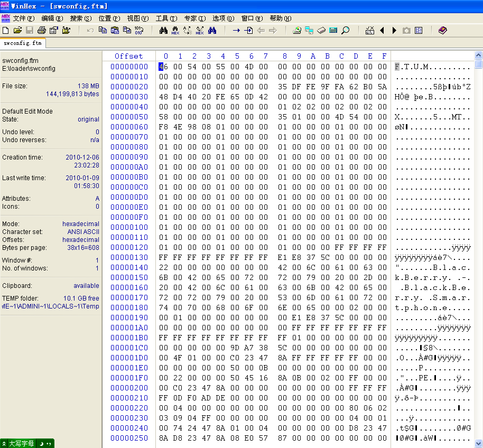Click the Go To Page icon
Viewport: 483px width, 448px height.
tap(248, 30)
